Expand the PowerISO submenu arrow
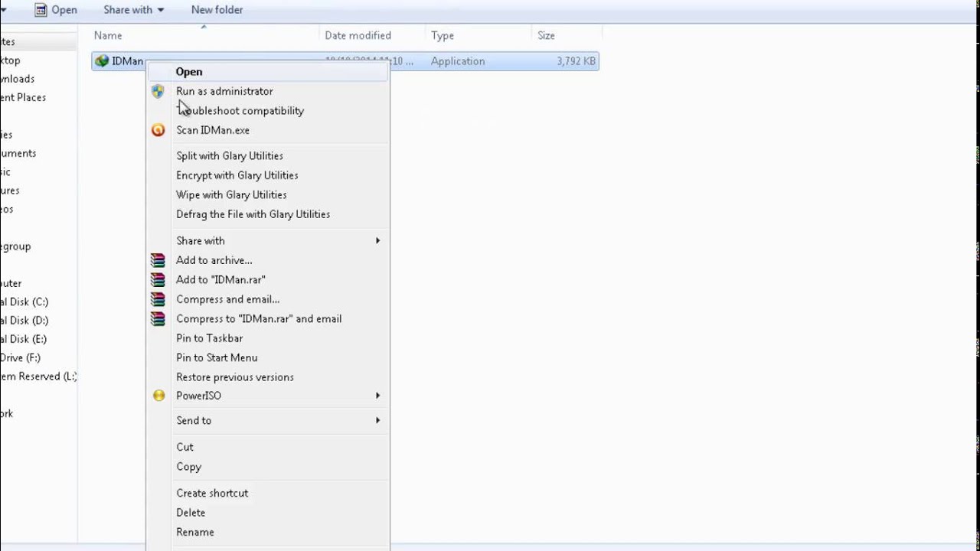 (377, 396)
